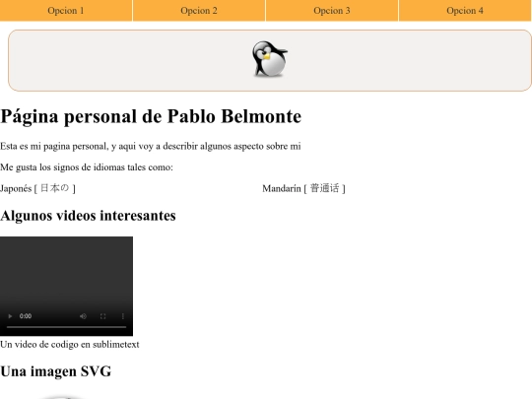The image size is (532, 399).
Task: Seek along the video progress bar
Action: (x=67, y=327)
